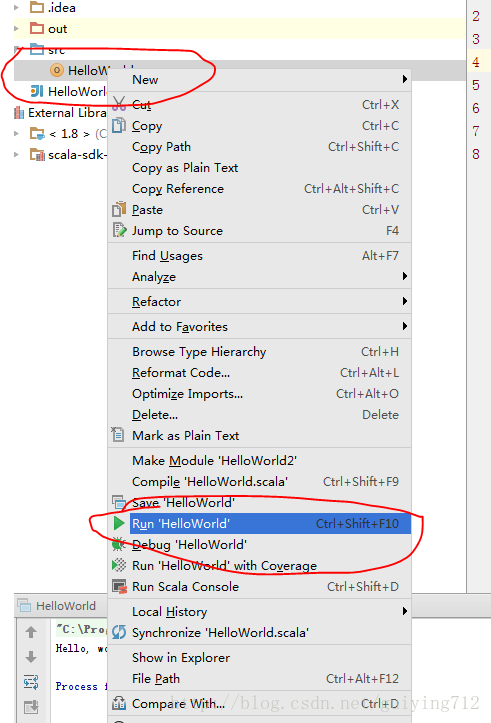
Task: Choose Reformat Code... entry
Action: coord(259,373)
